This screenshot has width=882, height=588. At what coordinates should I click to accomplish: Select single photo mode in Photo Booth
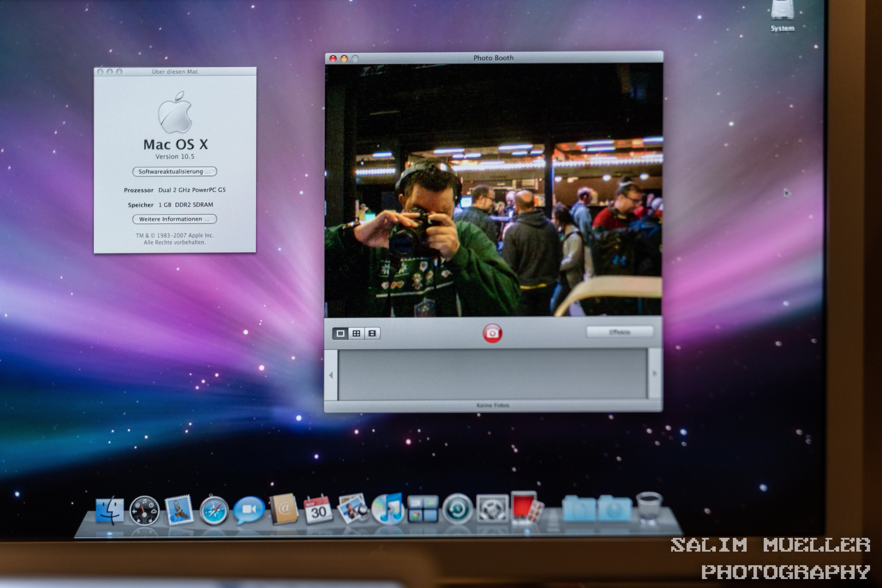click(x=340, y=333)
